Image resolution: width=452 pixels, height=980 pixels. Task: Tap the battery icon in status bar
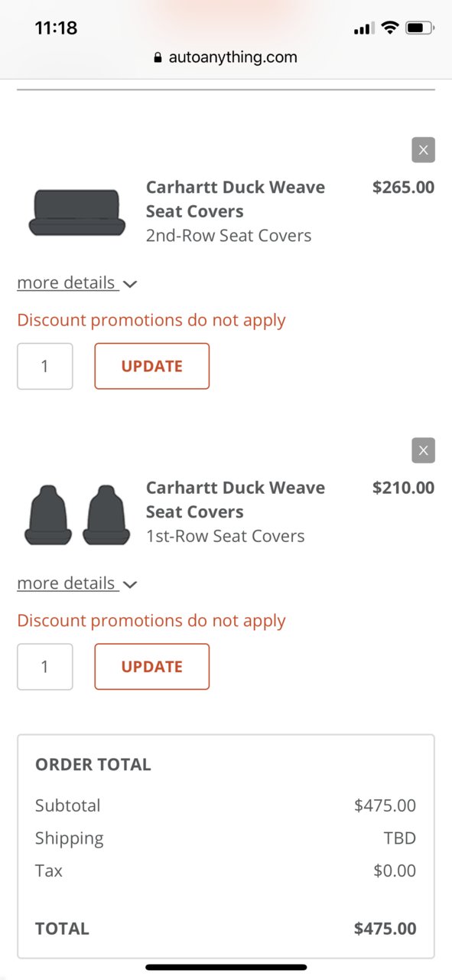click(x=419, y=28)
